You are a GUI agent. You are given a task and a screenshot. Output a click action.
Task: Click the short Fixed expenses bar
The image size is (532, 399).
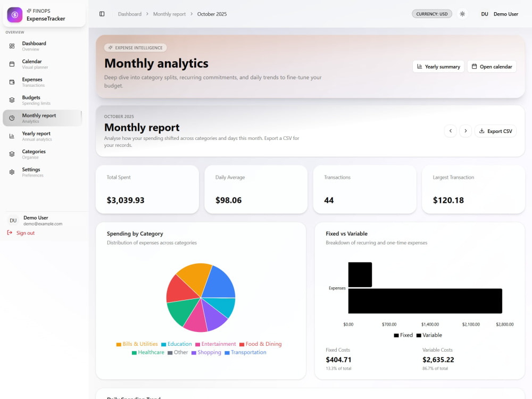click(360, 275)
